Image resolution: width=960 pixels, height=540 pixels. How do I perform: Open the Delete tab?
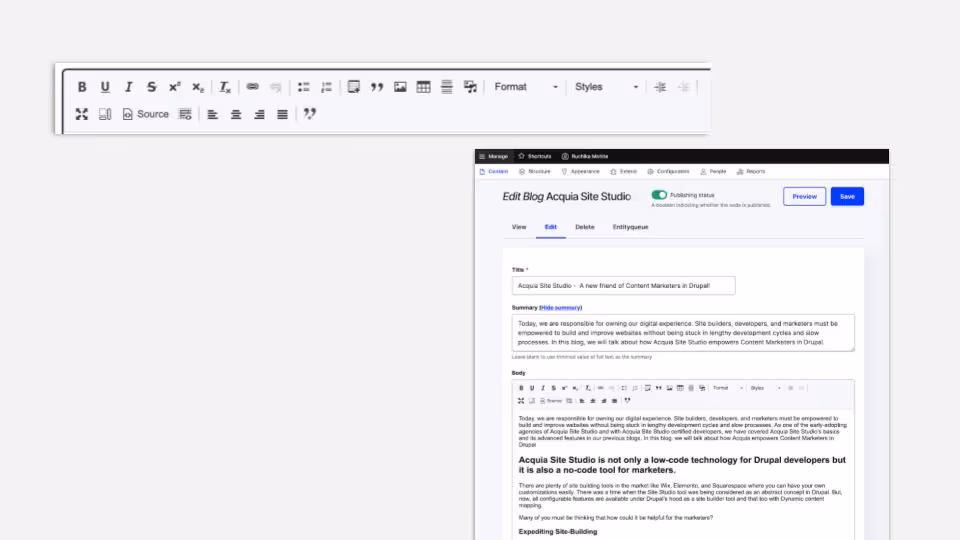click(585, 227)
